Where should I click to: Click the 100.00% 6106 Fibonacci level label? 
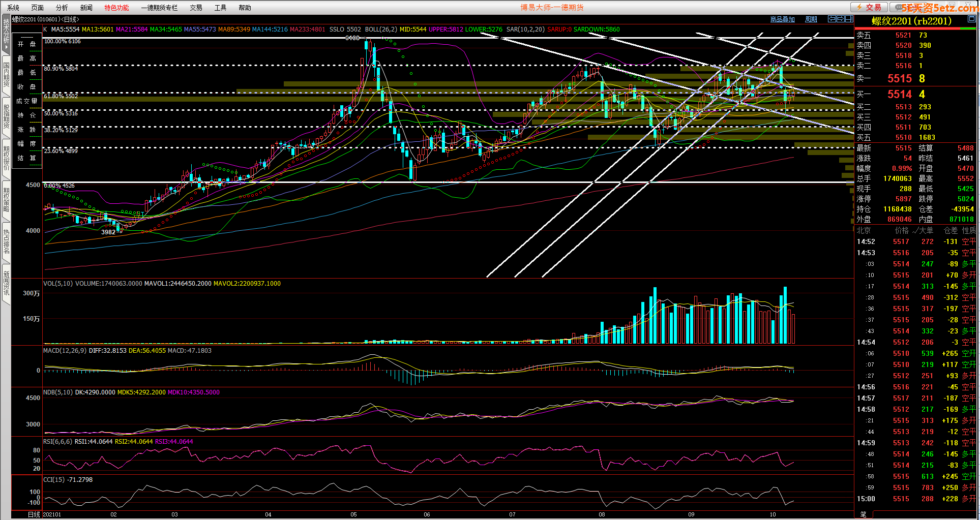[x=62, y=41]
